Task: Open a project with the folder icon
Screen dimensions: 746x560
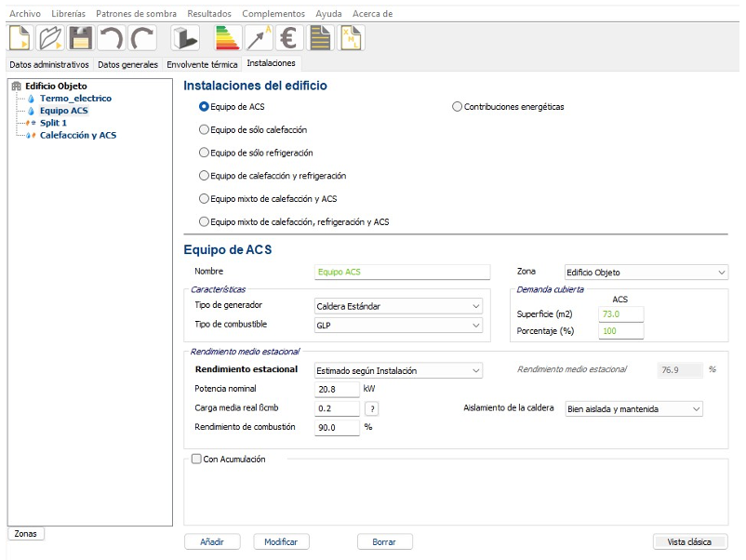Action: [x=50, y=38]
